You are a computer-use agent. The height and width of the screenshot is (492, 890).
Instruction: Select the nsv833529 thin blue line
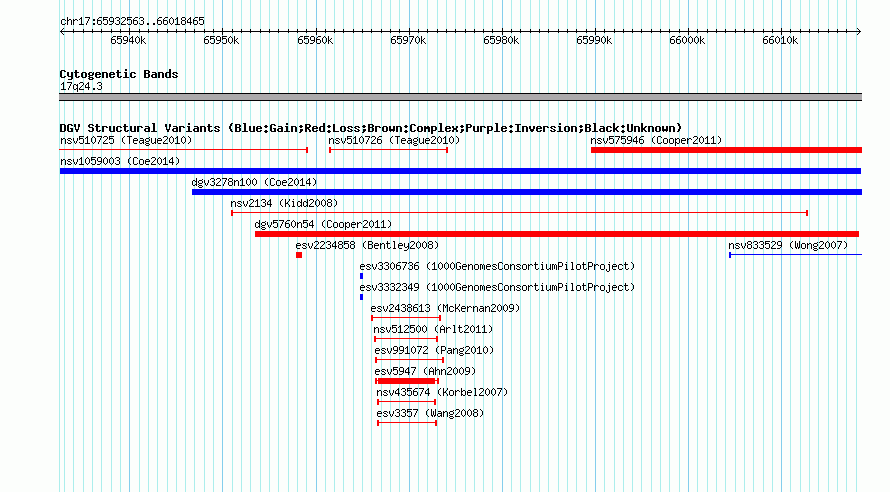click(x=795, y=255)
